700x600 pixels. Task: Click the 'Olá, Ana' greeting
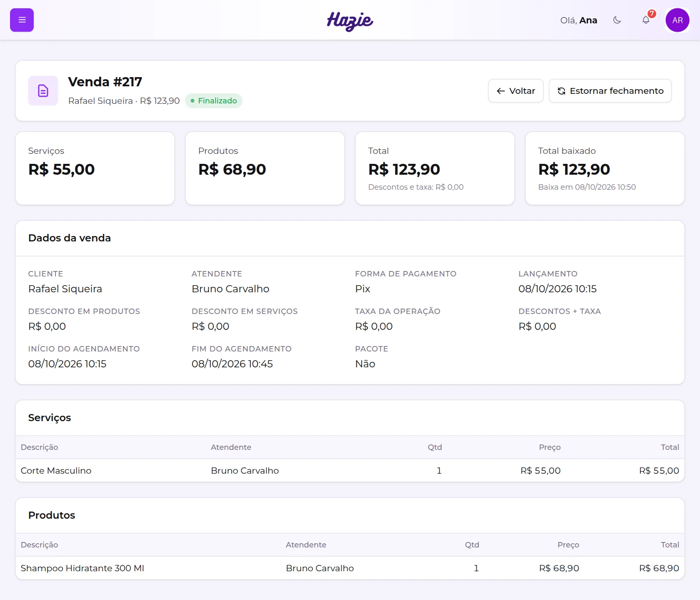[579, 20]
